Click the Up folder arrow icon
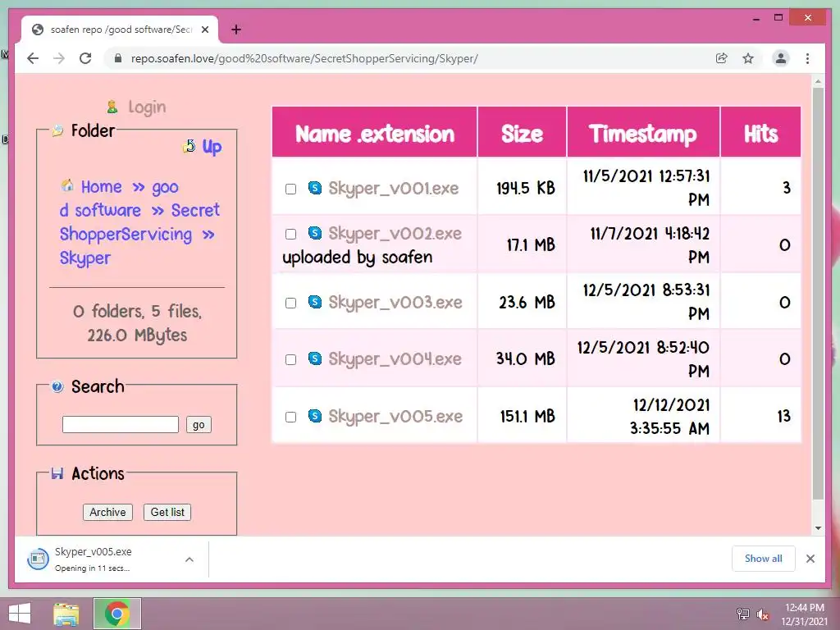 189,146
